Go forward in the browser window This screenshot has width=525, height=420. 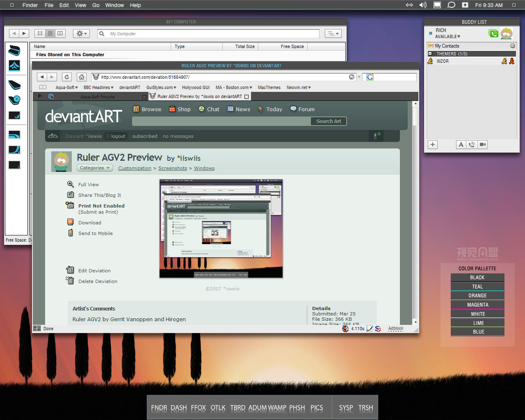(52, 77)
